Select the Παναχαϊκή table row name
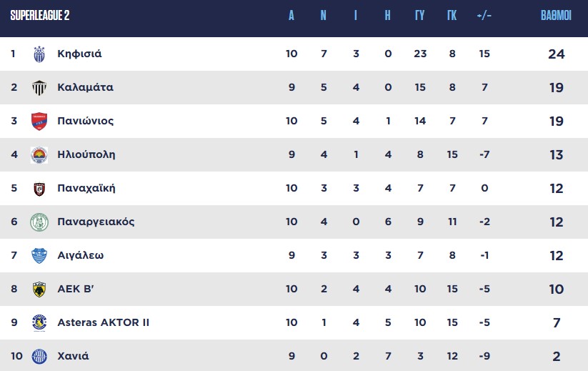This screenshot has width=588, height=371. 86,188
